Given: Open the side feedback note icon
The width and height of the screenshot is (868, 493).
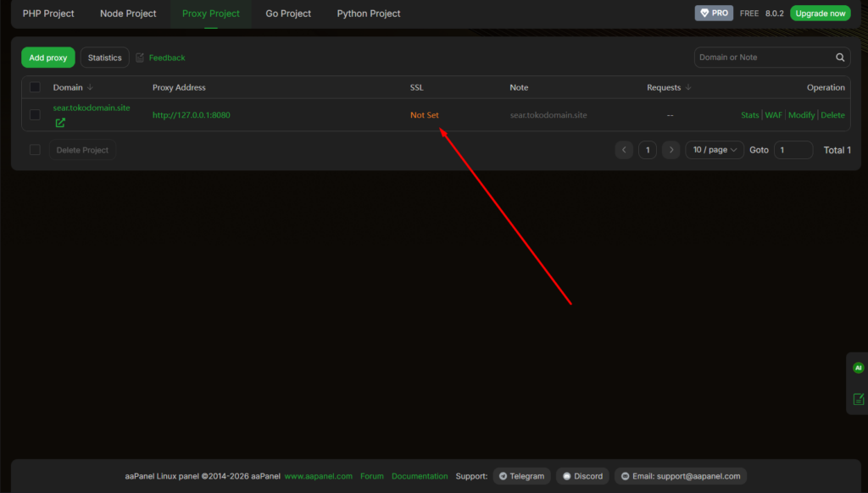Looking at the screenshot, I should (858, 399).
